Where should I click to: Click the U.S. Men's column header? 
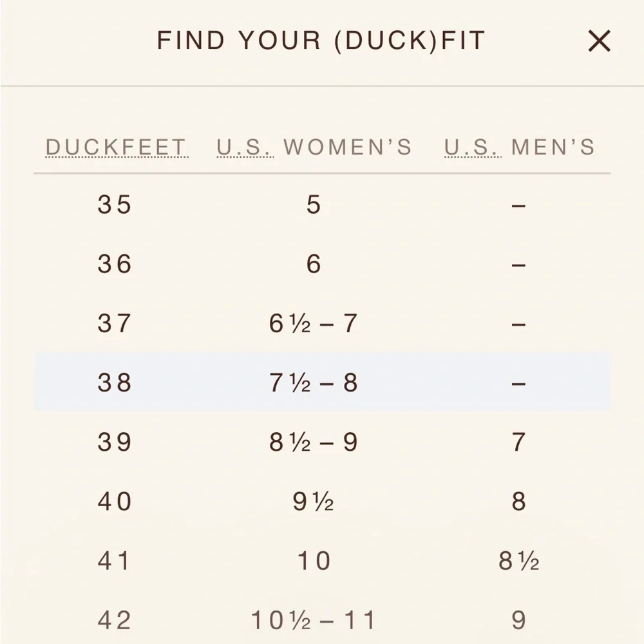(519, 147)
